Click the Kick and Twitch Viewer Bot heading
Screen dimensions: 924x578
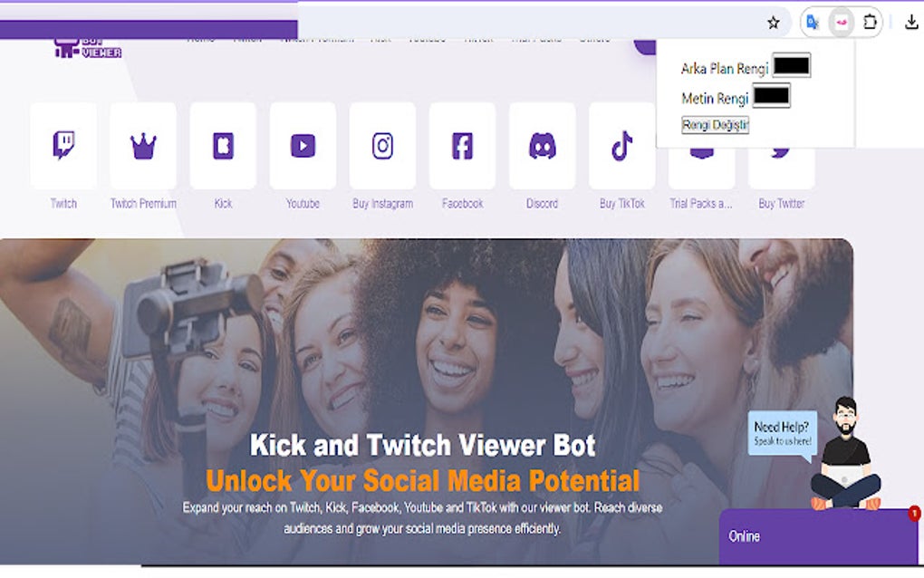pos(422,445)
